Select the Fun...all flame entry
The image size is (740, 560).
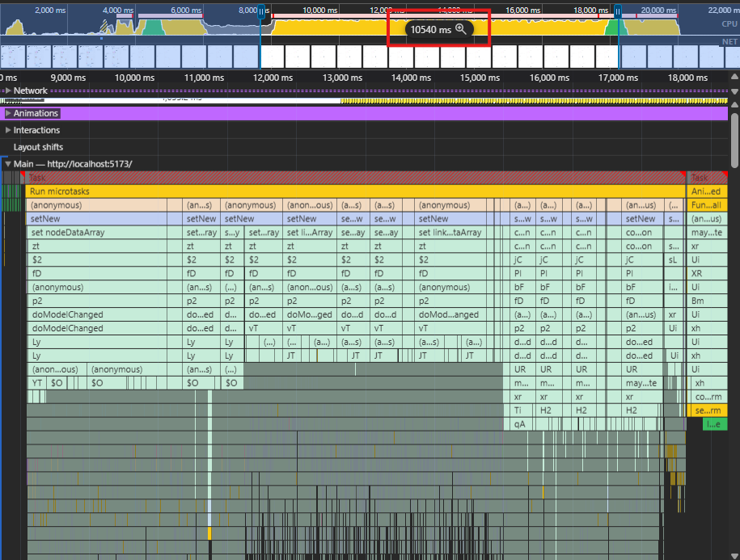[707, 205]
